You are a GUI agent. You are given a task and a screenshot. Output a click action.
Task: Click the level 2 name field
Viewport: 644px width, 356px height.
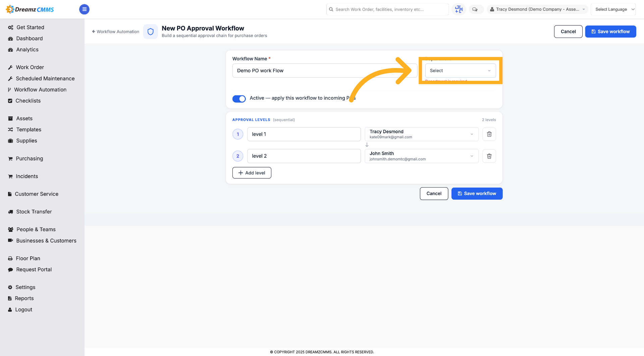pyautogui.click(x=304, y=156)
